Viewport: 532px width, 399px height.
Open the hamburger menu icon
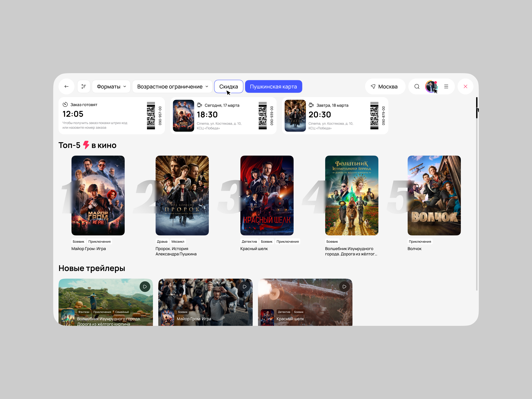tap(446, 87)
